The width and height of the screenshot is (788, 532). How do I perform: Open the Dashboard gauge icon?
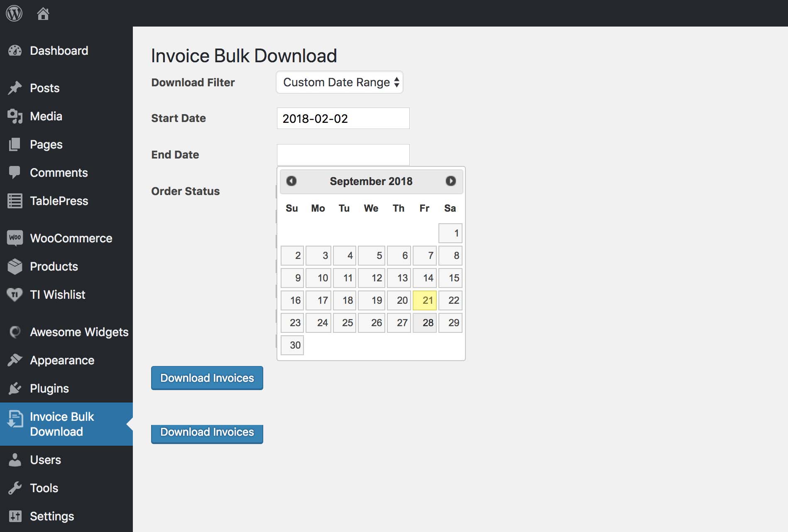15,51
